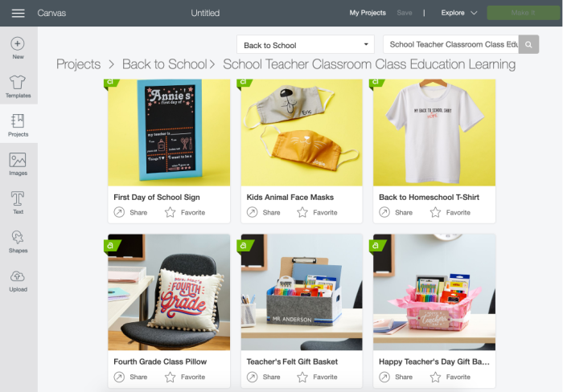563x392 pixels.
Task: Click the green Make It button
Action: pyautogui.click(x=523, y=13)
